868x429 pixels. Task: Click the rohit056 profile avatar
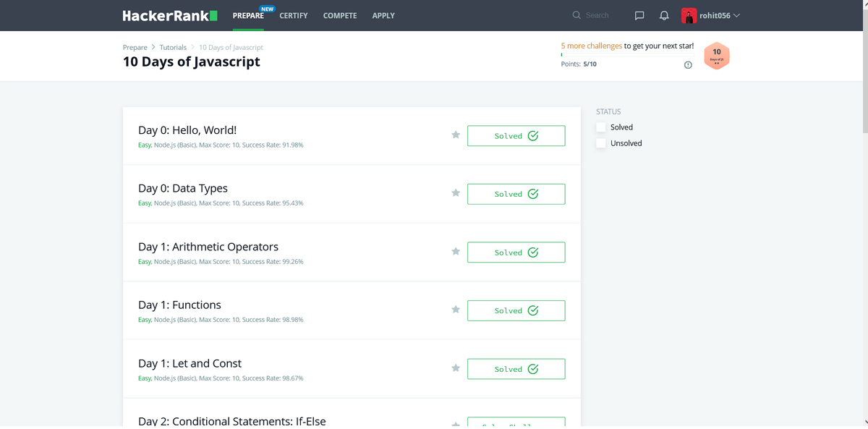tap(689, 15)
